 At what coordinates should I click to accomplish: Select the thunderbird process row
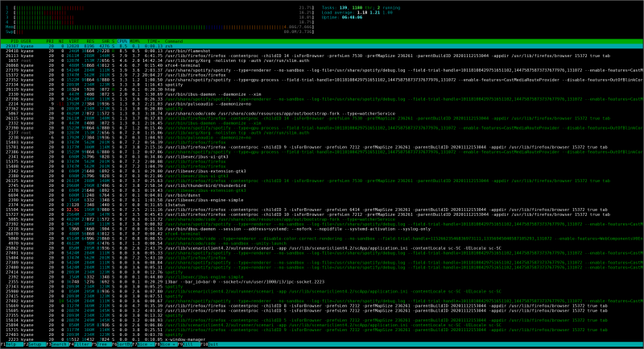point(322,186)
